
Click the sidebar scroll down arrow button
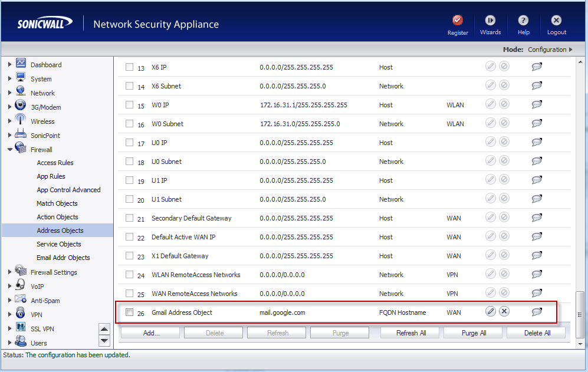pyautogui.click(x=104, y=341)
